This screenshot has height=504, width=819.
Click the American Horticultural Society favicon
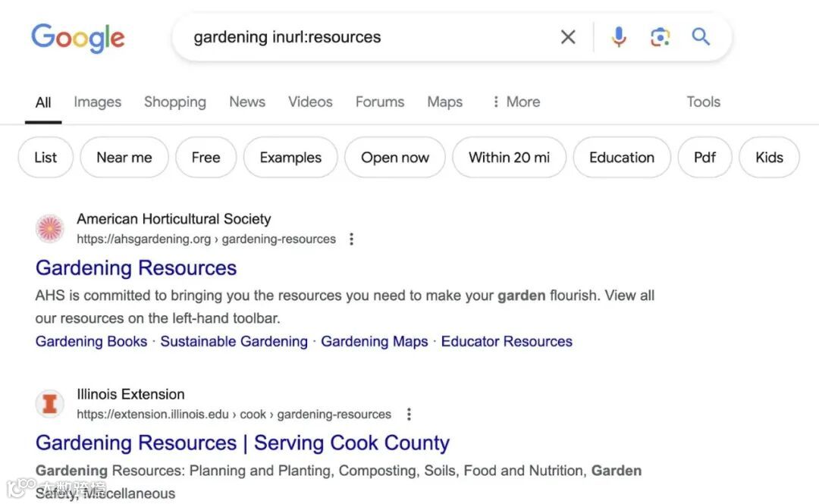[x=50, y=228]
